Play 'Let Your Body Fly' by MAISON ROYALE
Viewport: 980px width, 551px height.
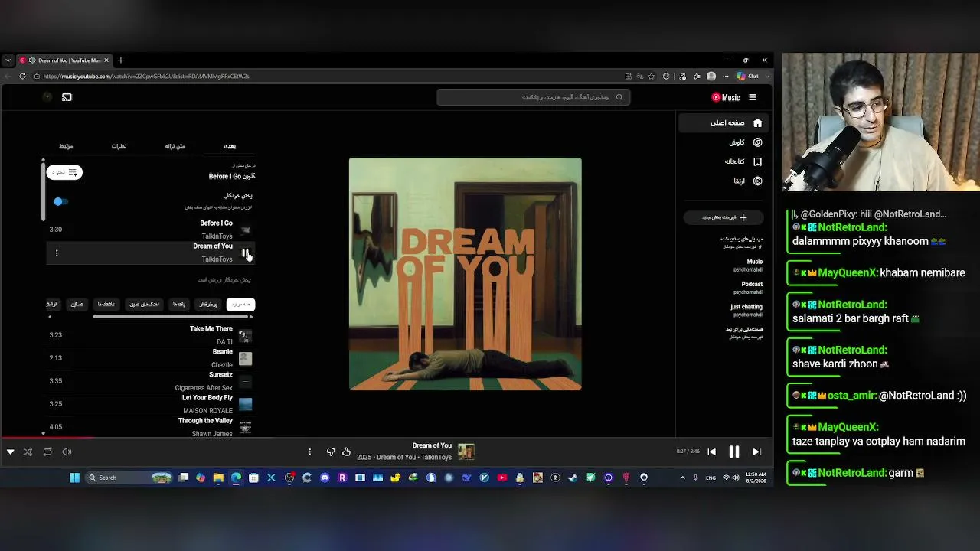point(151,404)
